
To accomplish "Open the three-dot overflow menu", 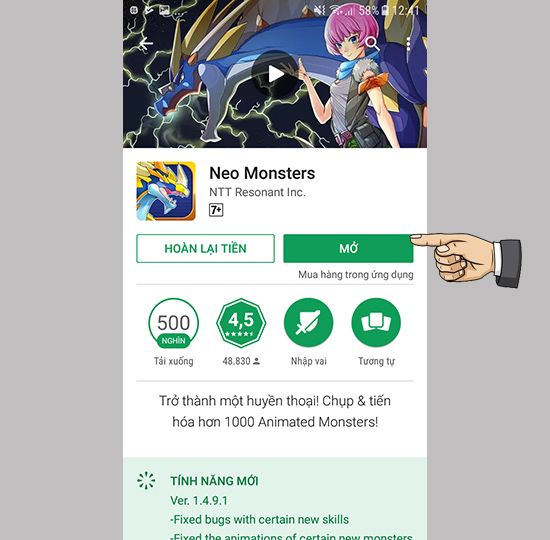I will 409,44.
